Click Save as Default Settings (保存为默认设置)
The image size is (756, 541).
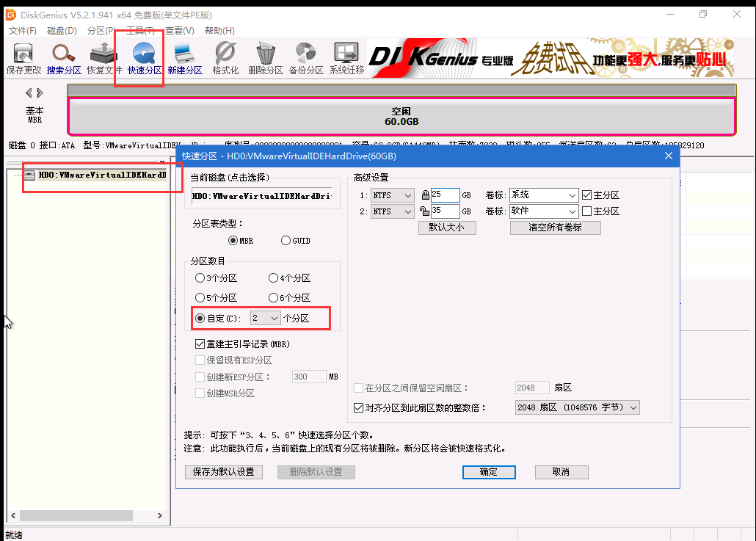pos(224,472)
